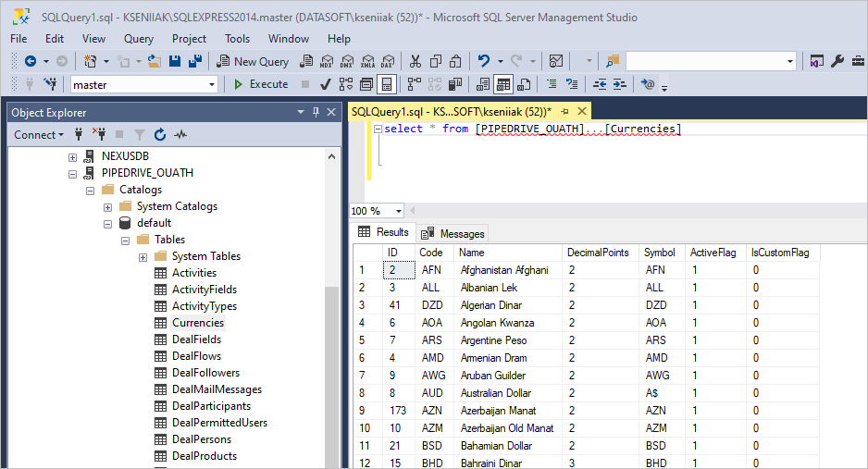The height and width of the screenshot is (469, 868).
Task: Open an XMLA query icon
Action: 367,61
